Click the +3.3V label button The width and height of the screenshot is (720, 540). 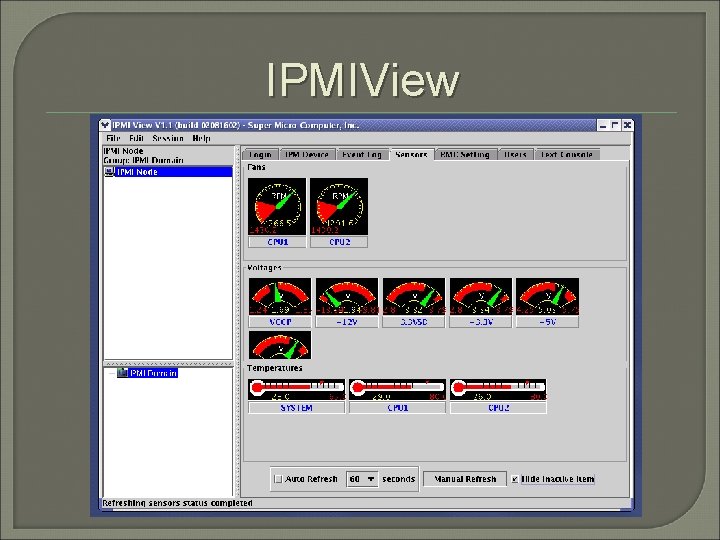click(x=481, y=322)
